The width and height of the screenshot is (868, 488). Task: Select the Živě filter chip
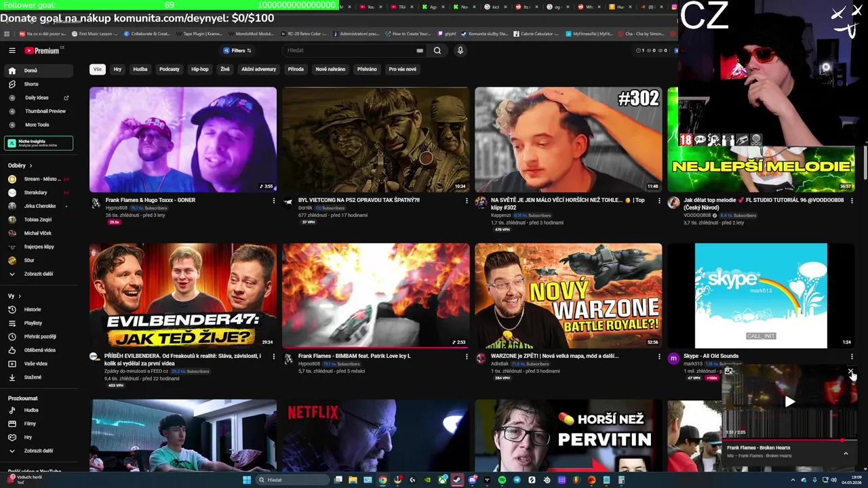click(x=225, y=69)
